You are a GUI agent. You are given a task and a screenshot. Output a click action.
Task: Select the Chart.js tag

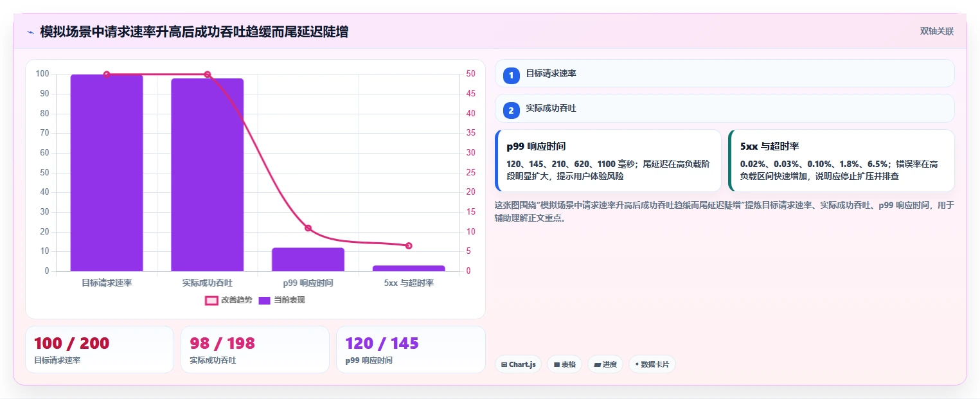pos(519,364)
